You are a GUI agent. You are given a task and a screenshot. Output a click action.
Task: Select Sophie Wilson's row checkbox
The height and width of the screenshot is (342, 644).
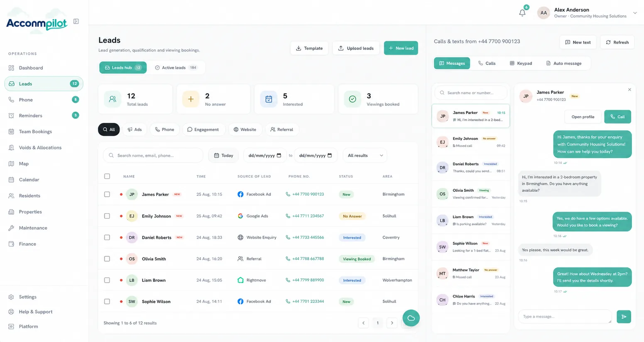[107, 301]
